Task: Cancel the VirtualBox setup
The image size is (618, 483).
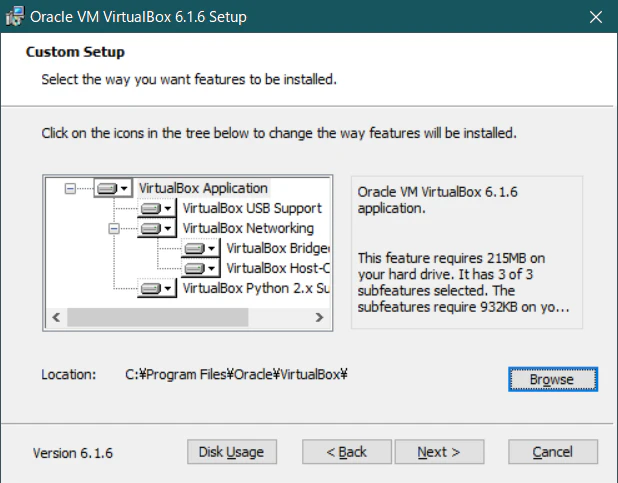Action: (x=553, y=452)
